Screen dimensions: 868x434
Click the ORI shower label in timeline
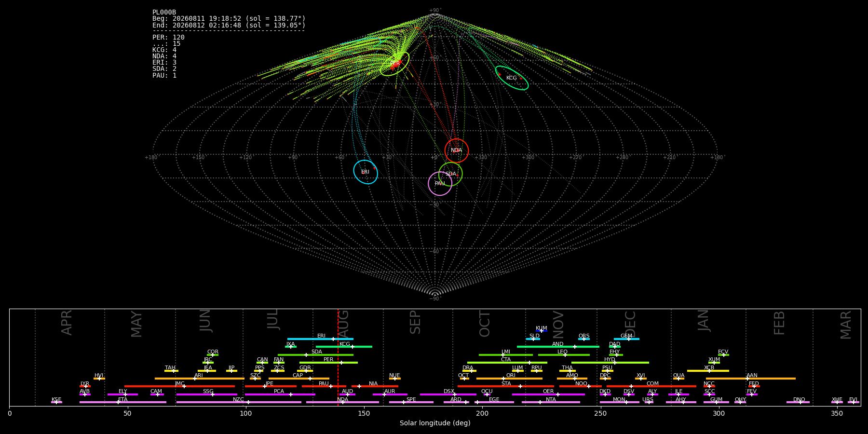511,375
